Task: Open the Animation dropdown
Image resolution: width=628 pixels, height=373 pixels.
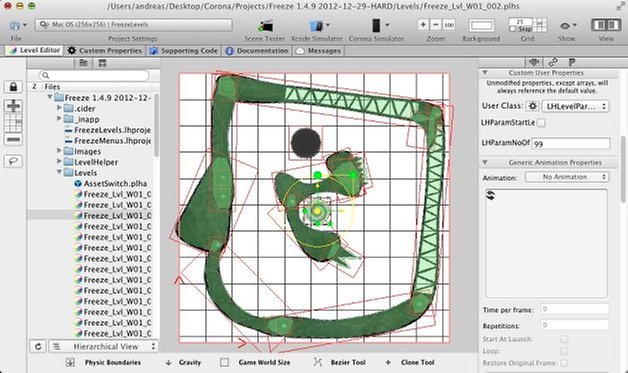Action: tap(567, 177)
